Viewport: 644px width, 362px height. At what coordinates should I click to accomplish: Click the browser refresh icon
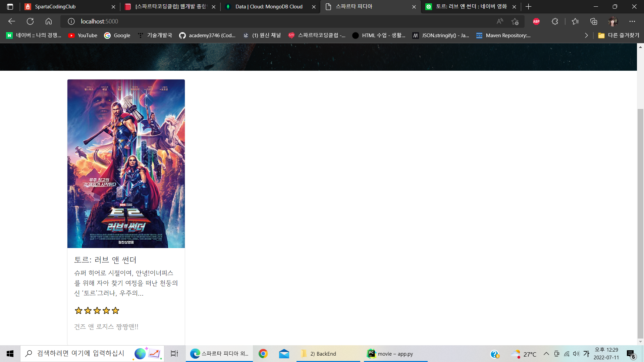point(30,21)
